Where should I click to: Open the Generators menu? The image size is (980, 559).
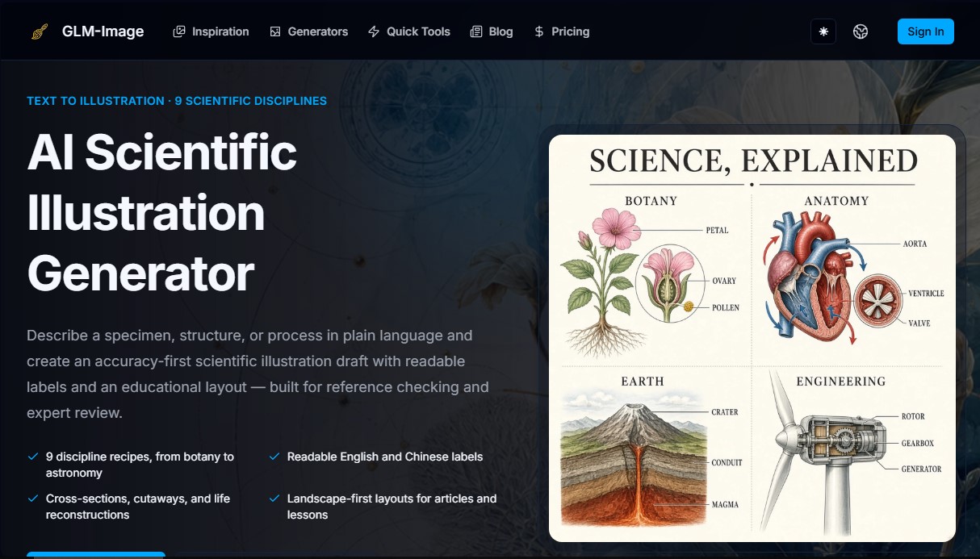coord(308,31)
